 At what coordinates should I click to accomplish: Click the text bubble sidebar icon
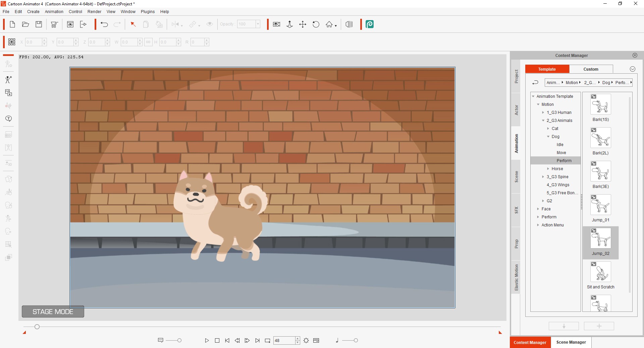coord(8,119)
